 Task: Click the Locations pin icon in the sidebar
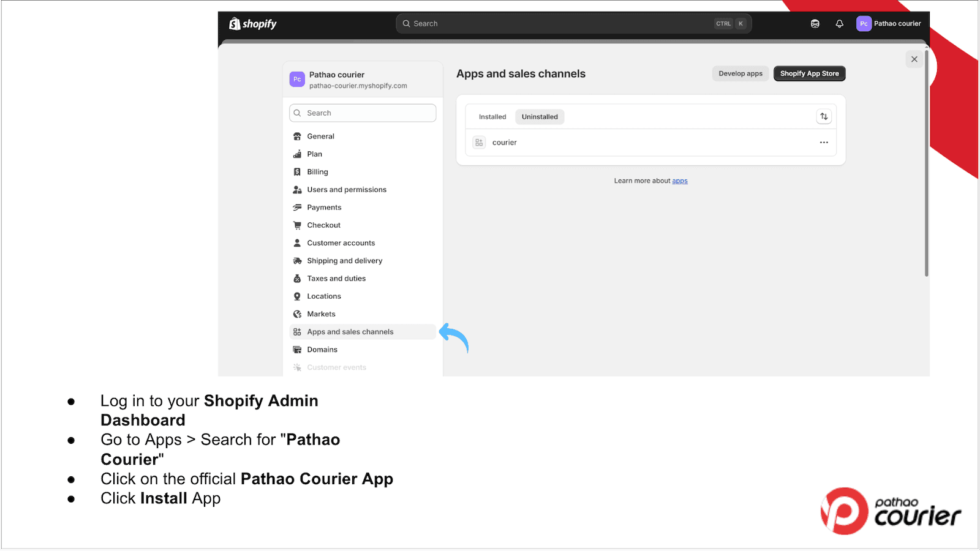(x=297, y=296)
